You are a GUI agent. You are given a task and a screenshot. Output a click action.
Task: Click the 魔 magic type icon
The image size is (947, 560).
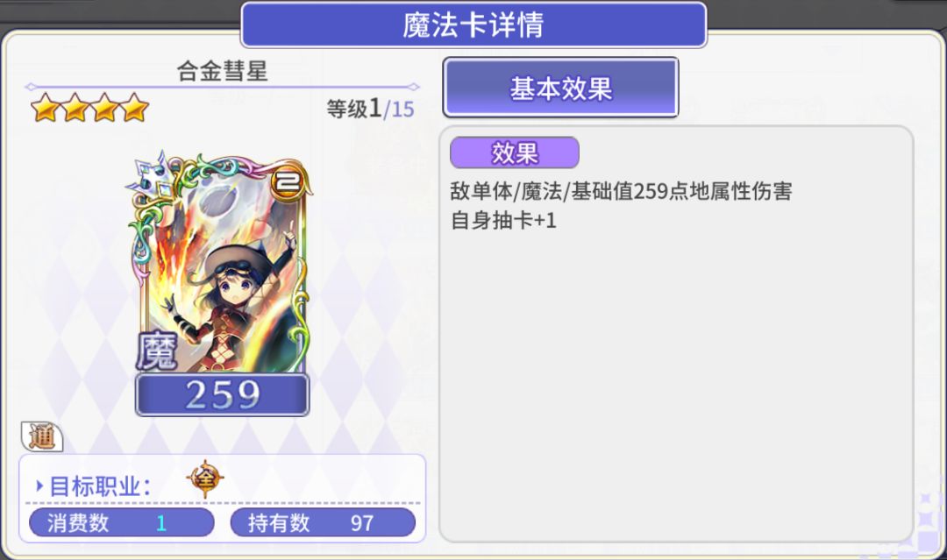click(156, 350)
